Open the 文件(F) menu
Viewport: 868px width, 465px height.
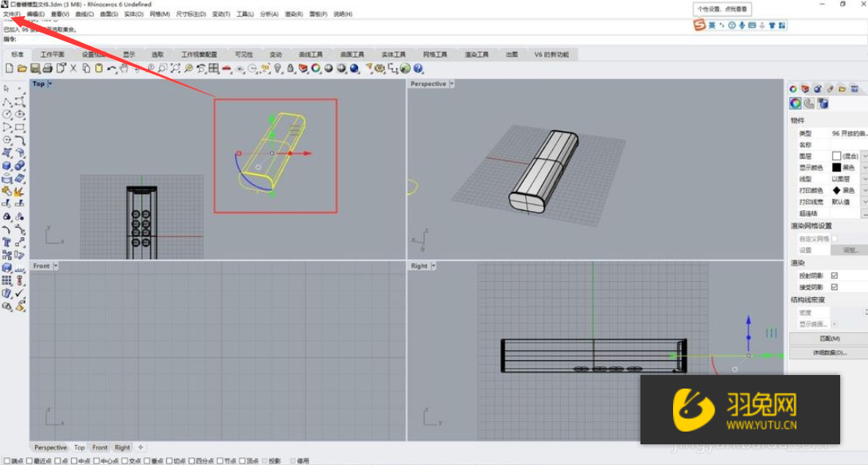tap(12, 14)
